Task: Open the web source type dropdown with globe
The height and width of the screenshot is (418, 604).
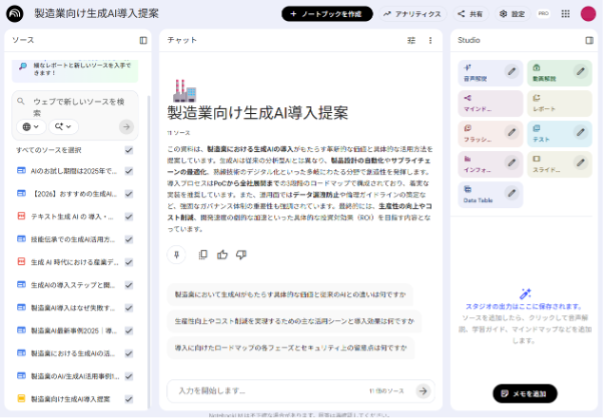Action: click(x=31, y=127)
